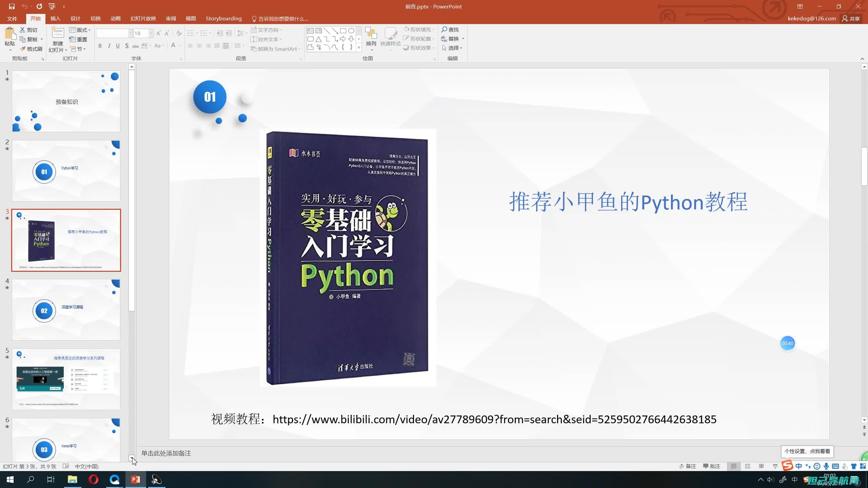Open the 开始 ribbon tab
Image resolution: width=868 pixels, height=488 pixels.
click(x=35, y=19)
